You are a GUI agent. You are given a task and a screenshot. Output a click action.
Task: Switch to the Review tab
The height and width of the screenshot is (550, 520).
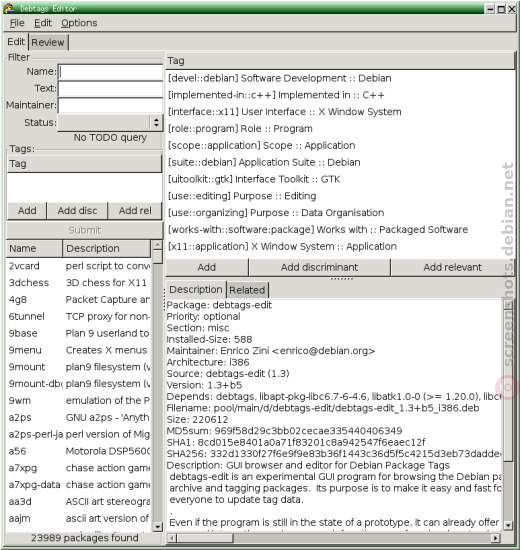[48, 42]
